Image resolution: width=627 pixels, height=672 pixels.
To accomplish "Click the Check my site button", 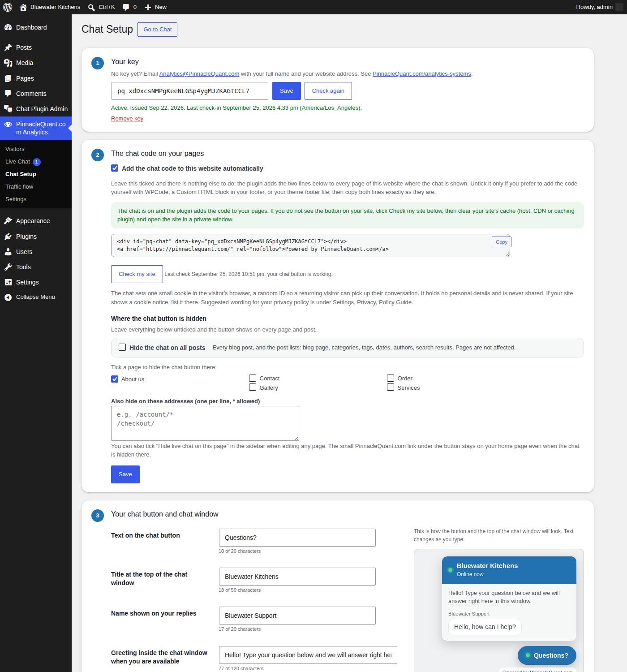I will tap(137, 274).
